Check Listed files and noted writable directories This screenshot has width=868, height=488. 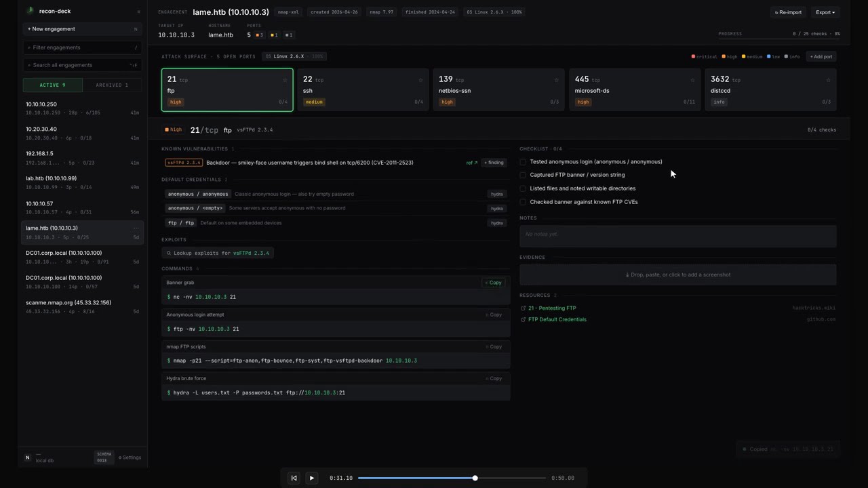[x=523, y=188]
